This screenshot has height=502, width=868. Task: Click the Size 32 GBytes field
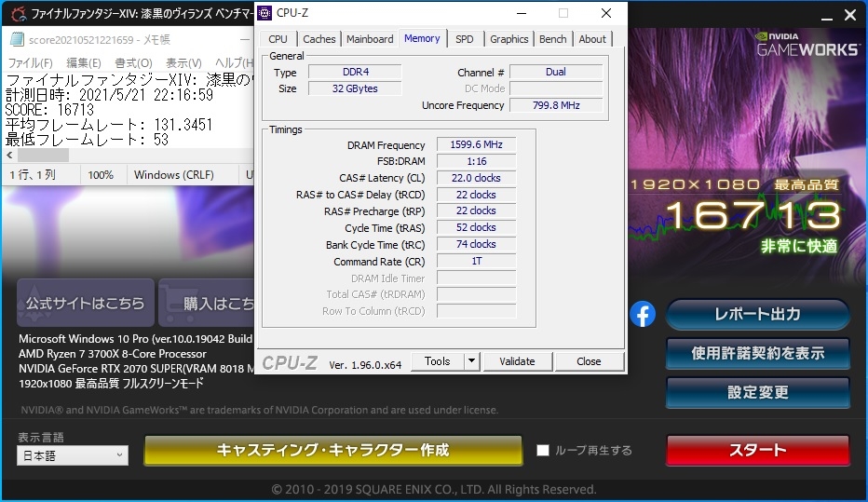[355, 88]
